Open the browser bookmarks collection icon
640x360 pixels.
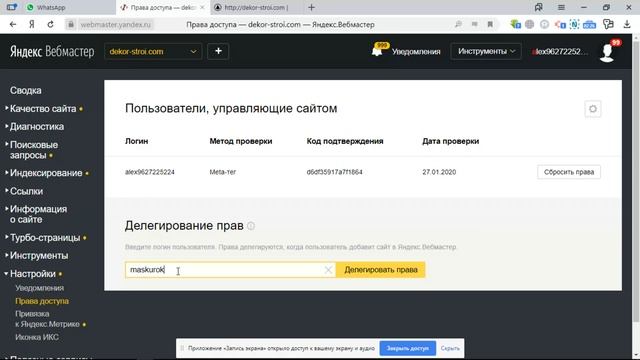point(539,7)
